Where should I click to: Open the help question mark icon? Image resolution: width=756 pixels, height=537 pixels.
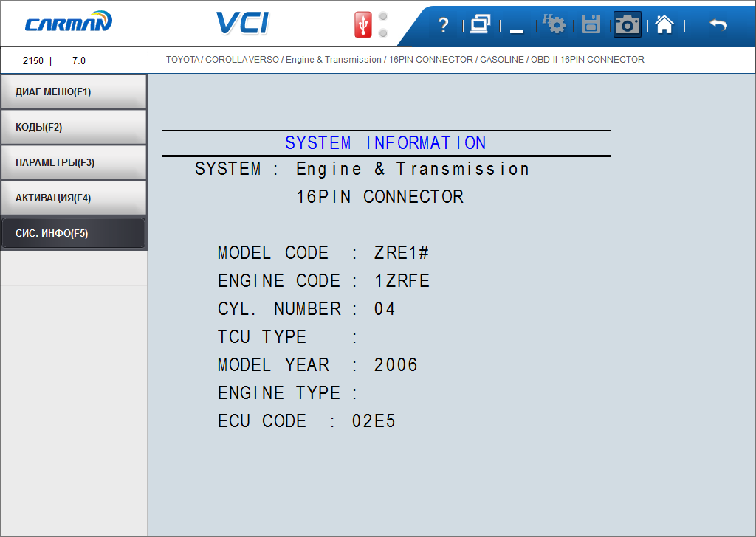[443, 25]
